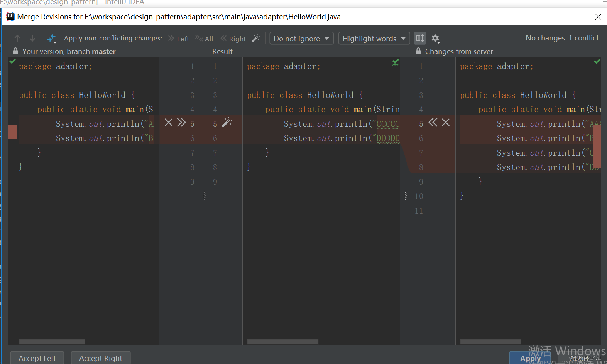Screen dimensions: 607x364
Task: Apply All non-conflicting changes
Action: [x=204, y=39]
